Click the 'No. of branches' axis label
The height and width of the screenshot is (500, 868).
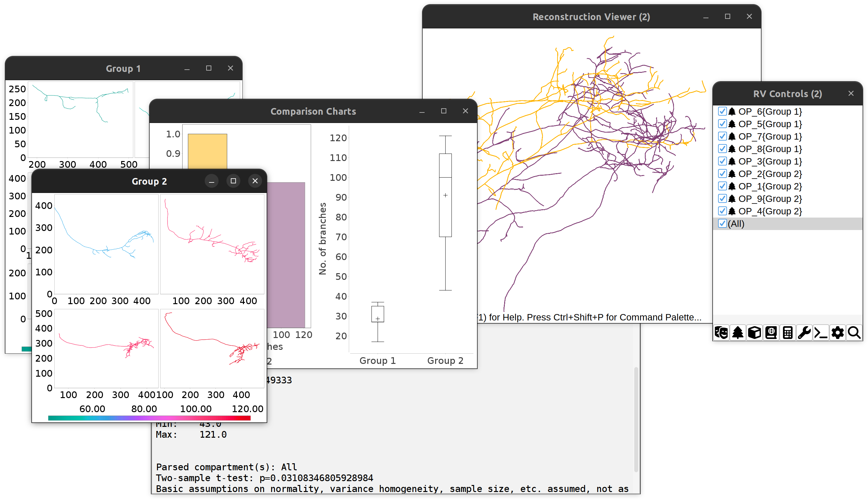click(x=322, y=239)
